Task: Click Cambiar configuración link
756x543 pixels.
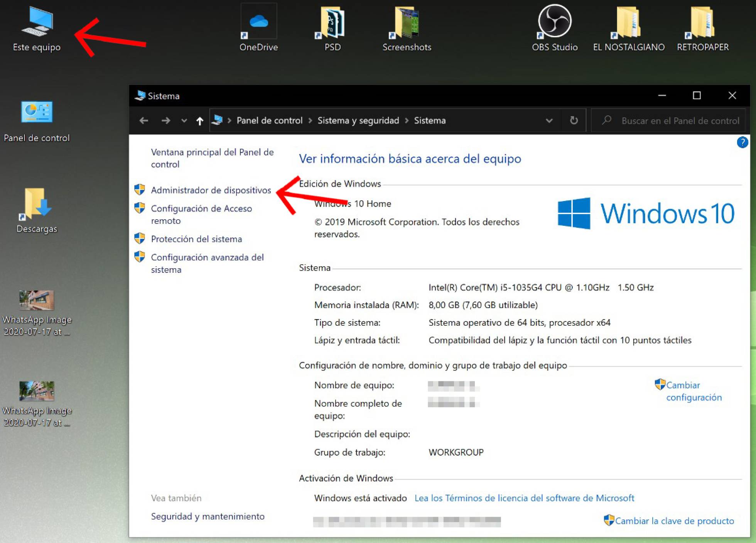Action: click(x=694, y=391)
